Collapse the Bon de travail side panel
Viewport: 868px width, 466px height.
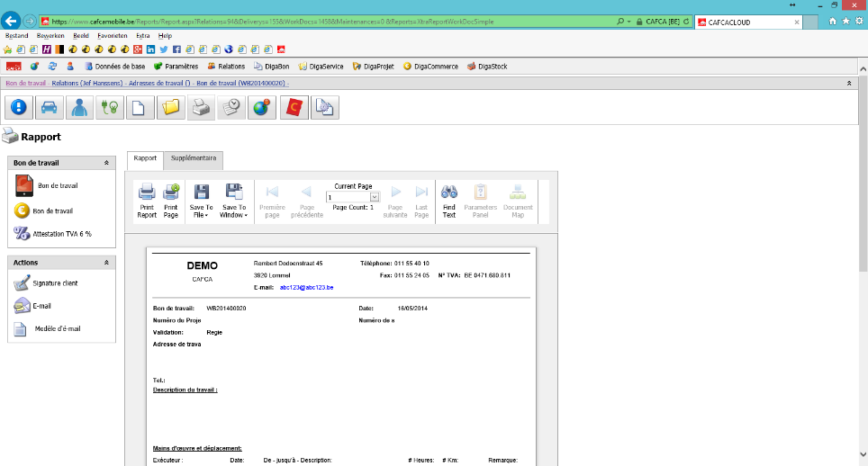pyautogui.click(x=106, y=163)
